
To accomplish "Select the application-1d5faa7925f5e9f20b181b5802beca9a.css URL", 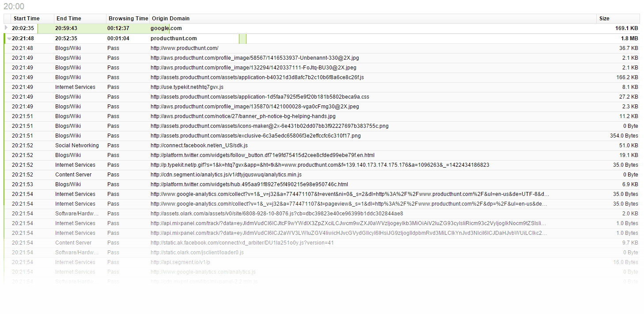I will [x=260, y=97].
